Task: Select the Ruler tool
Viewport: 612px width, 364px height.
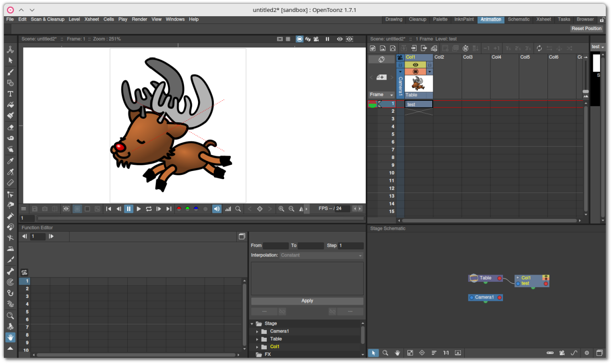Action: [10, 182]
